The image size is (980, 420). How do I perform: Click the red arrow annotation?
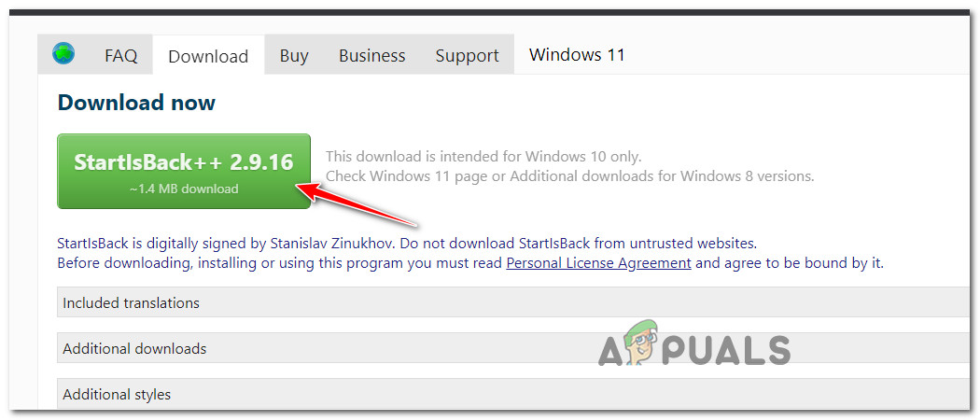pyautogui.click(x=357, y=203)
